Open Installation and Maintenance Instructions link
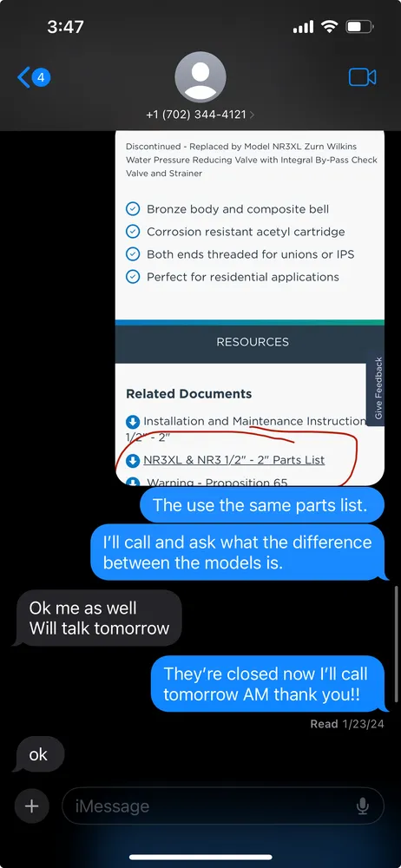Image resolution: width=401 pixels, height=868 pixels. click(246, 428)
